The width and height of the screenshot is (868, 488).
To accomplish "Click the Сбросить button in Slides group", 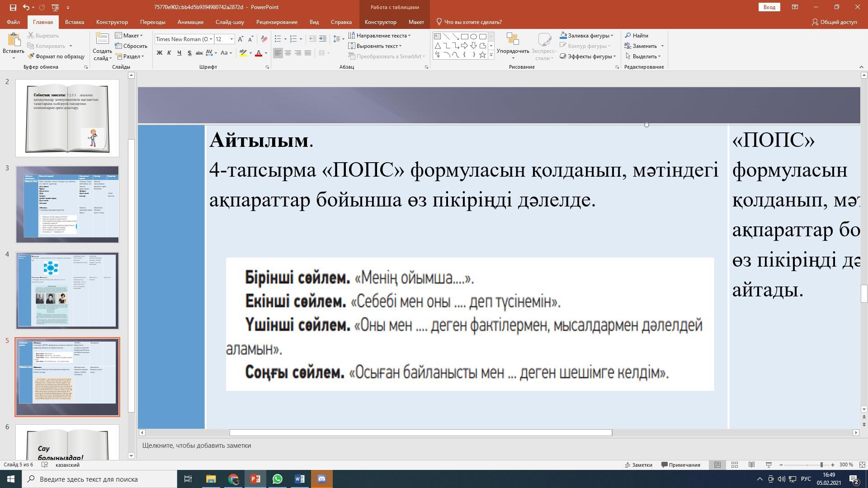I will 131,46.
